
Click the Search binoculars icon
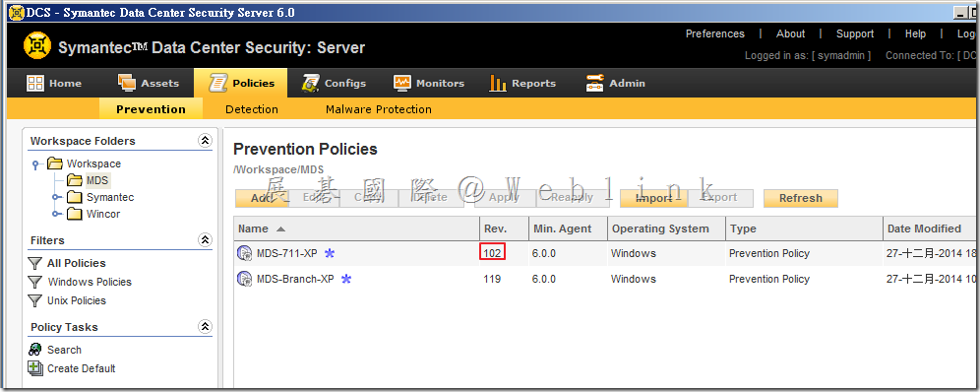[x=35, y=350]
